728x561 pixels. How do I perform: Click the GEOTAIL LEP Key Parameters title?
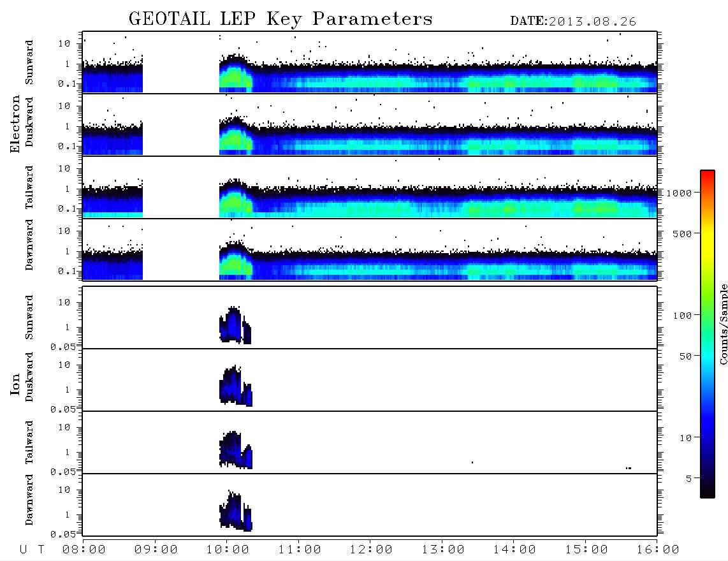pos(280,20)
